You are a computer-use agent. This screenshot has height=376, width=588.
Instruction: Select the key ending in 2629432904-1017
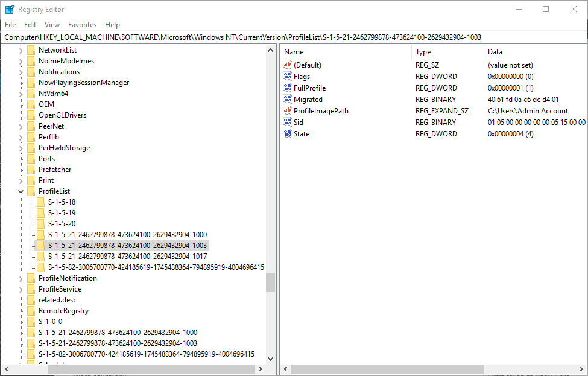click(127, 257)
